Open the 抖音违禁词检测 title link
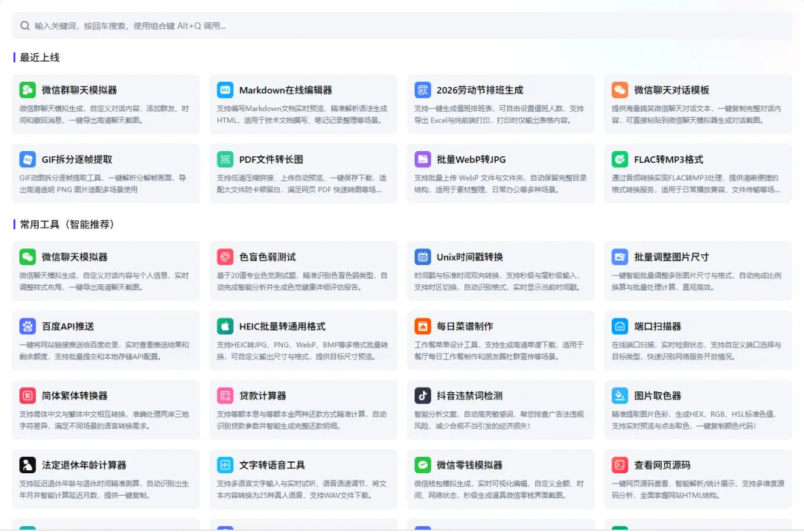 click(470, 396)
